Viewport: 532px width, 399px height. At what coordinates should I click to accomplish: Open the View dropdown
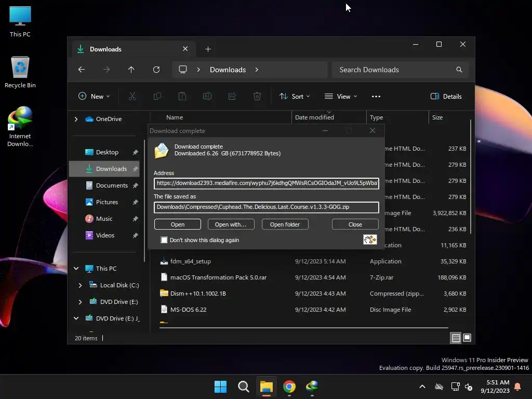click(341, 96)
